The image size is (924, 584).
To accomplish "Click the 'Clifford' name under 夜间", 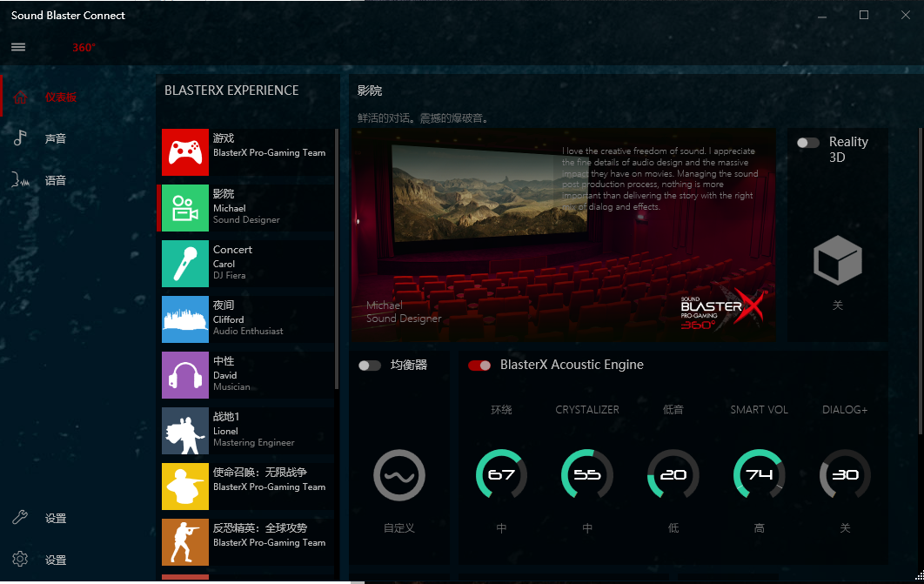I will click(228, 319).
